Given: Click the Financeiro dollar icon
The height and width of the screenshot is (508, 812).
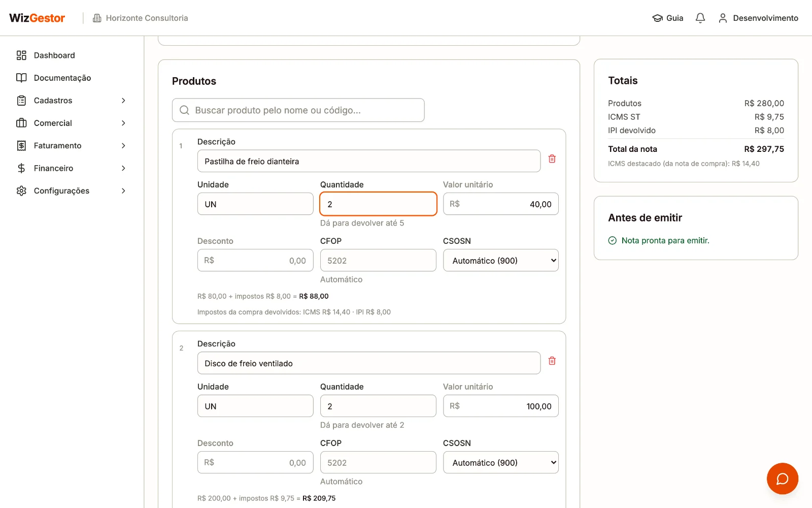Looking at the screenshot, I should coord(21,168).
